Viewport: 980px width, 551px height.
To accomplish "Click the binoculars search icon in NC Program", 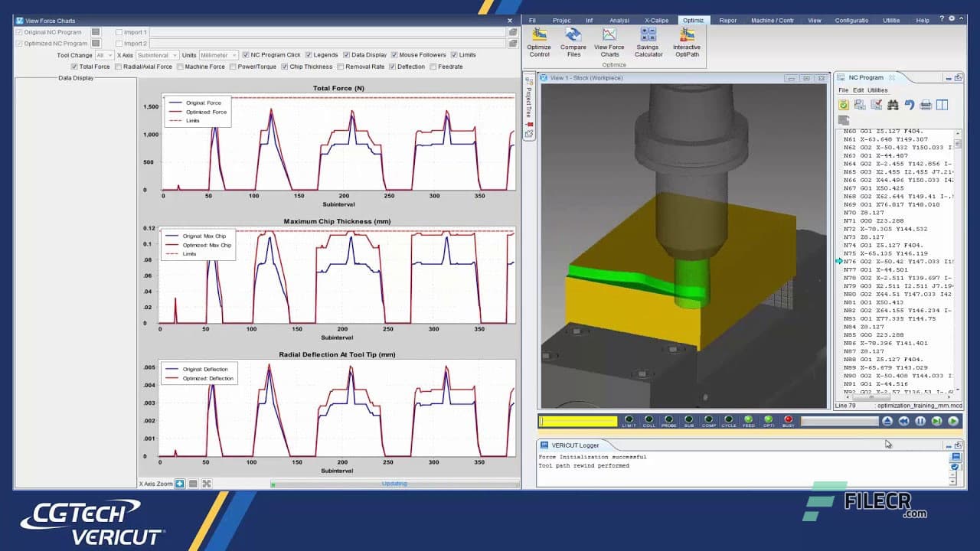I will point(893,105).
